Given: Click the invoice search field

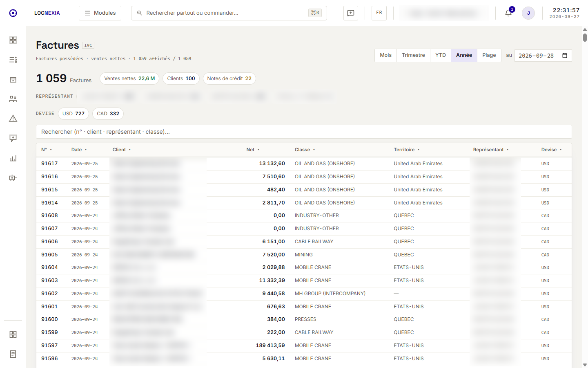Looking at the screenshot, I should click(x=304, y=132).
